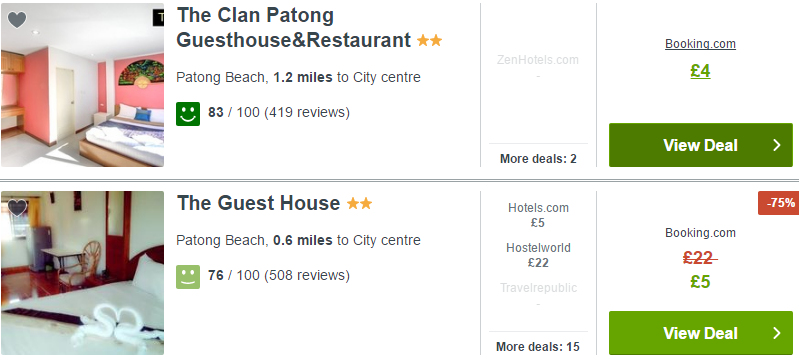Expand More deals: 2 for Clan Patong

click(x=538, y=159)
